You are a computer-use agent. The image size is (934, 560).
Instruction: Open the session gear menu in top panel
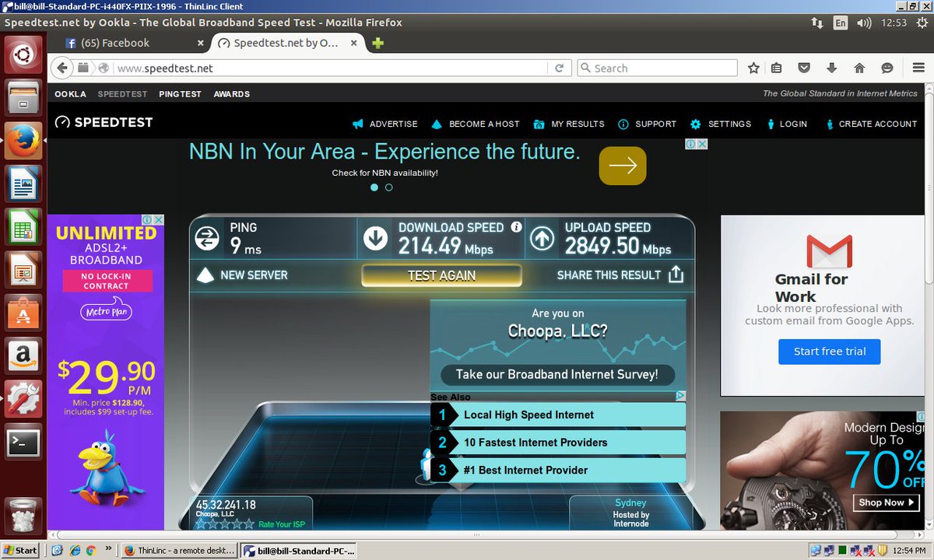click(922, 23)
